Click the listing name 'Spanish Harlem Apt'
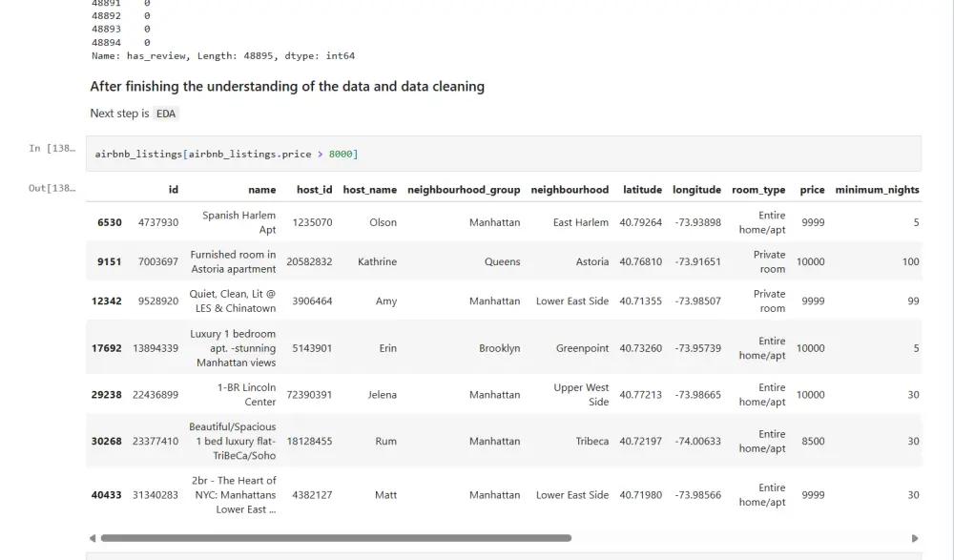Screen dimensions: 954x560 [238, 223]
